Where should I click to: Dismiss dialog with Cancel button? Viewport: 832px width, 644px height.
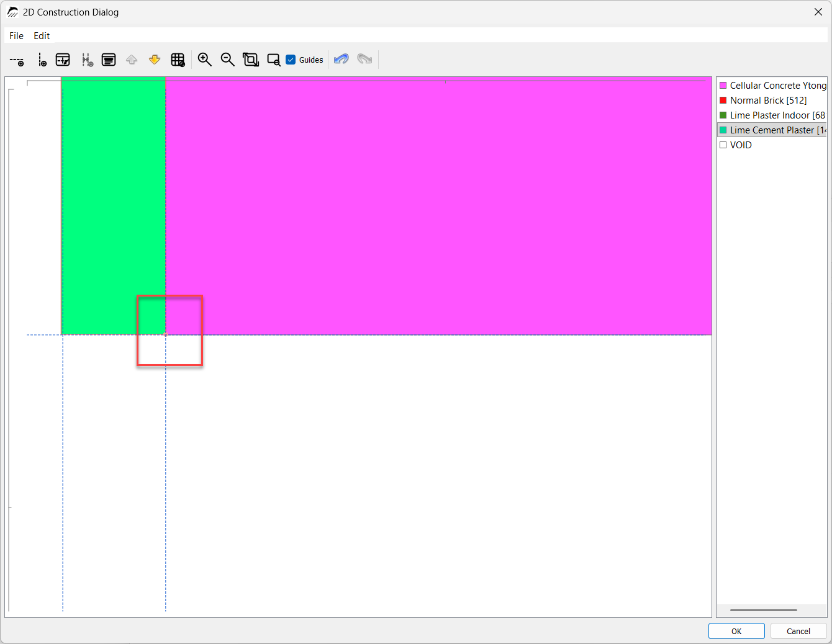798,631
